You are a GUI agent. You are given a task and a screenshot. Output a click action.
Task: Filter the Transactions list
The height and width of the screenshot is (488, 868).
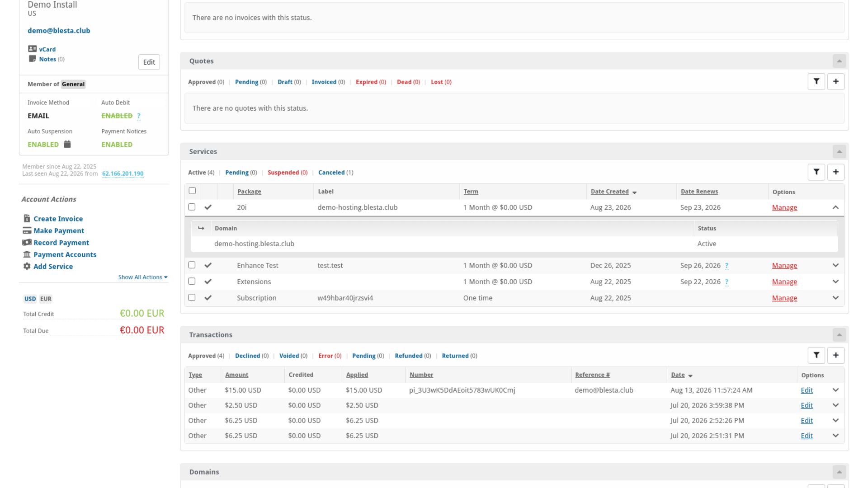coord(816,356)
